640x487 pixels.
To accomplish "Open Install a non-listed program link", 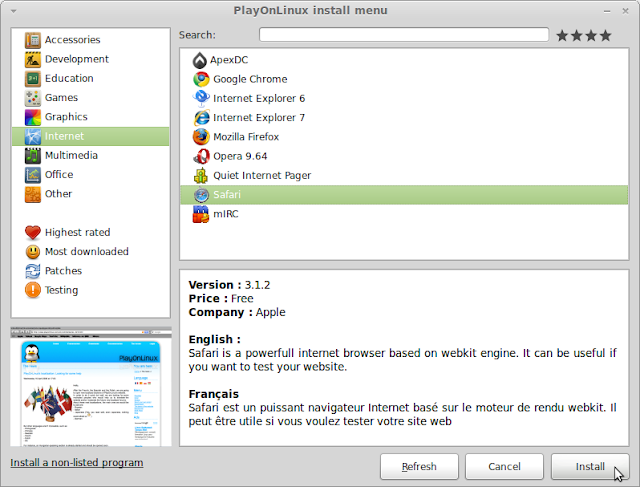I will pos(77,463).
